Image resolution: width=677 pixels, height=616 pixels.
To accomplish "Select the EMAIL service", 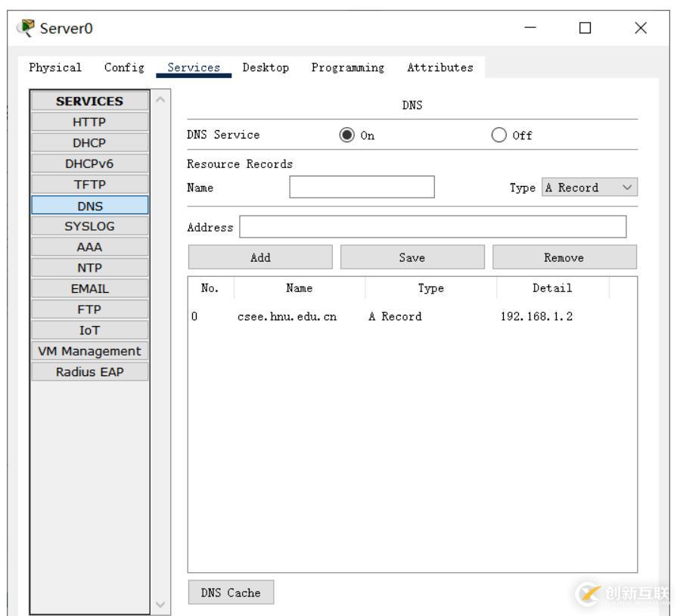I will point(90,288).
